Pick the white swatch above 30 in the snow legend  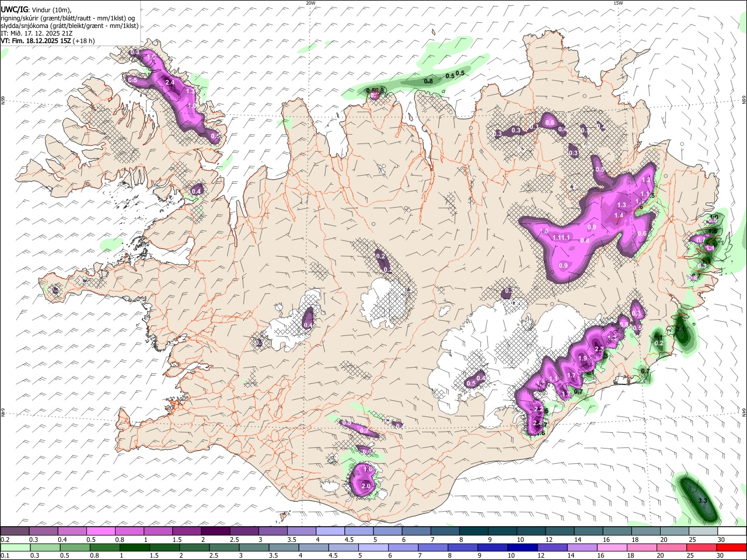pyautogui.click(x=731, y=531)
